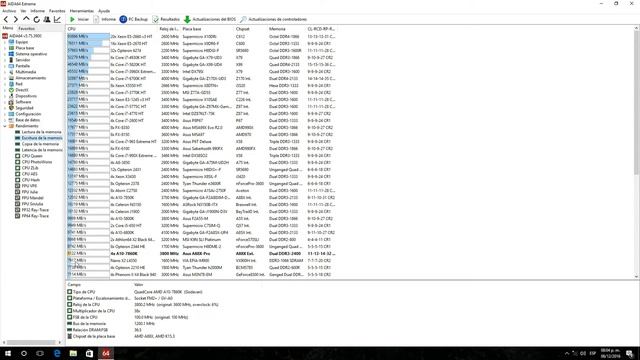Select the highlighted 4x A10-7860K result row

(x=201, y=253)
